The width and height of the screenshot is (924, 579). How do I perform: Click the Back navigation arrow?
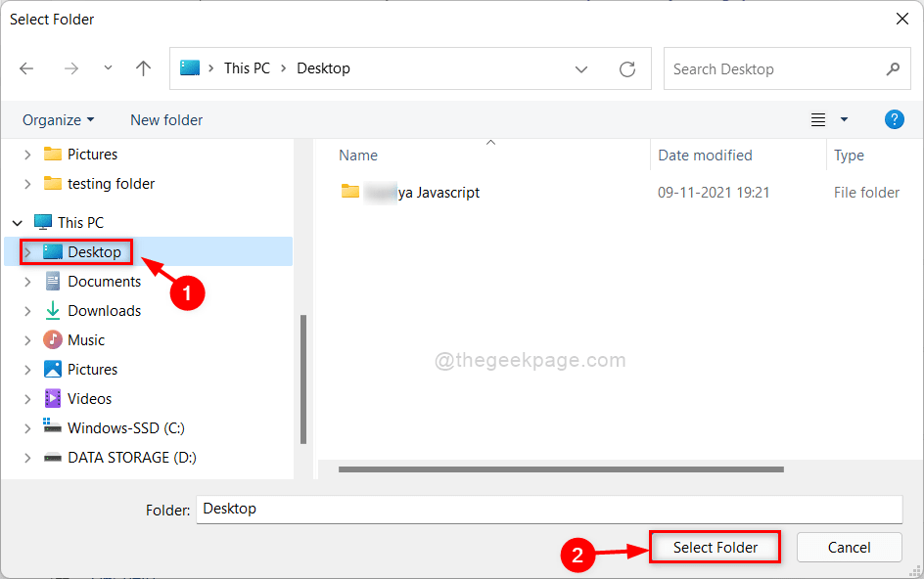point(26,68)
